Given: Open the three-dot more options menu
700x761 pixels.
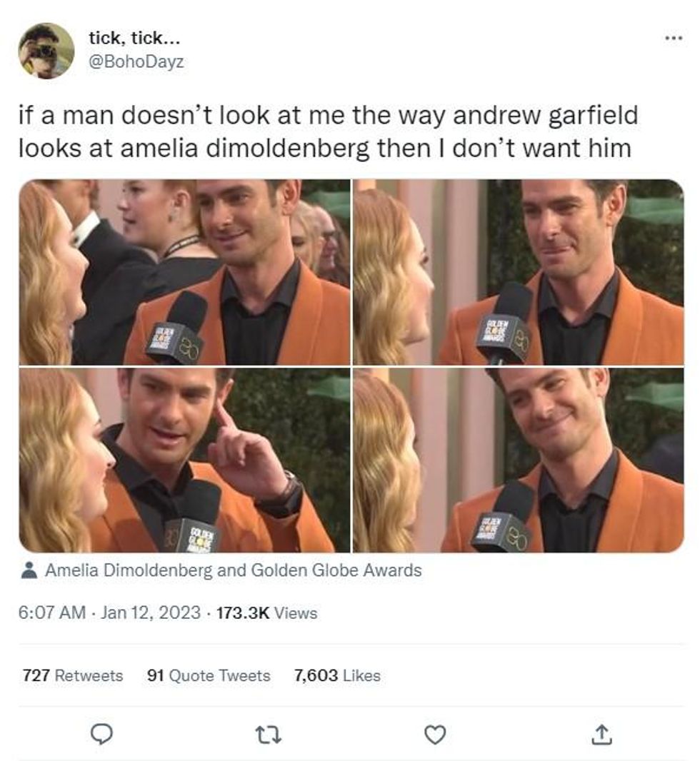Looking at the screenshot, I should 674,38.
